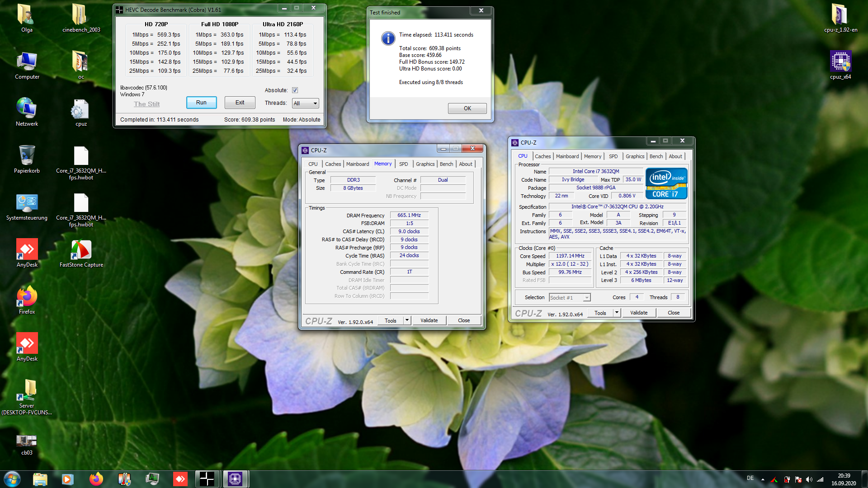Switch to HEVC Benchmark taskbar button
This screenshot has width=868, height=488.
(x=207, y=479)
